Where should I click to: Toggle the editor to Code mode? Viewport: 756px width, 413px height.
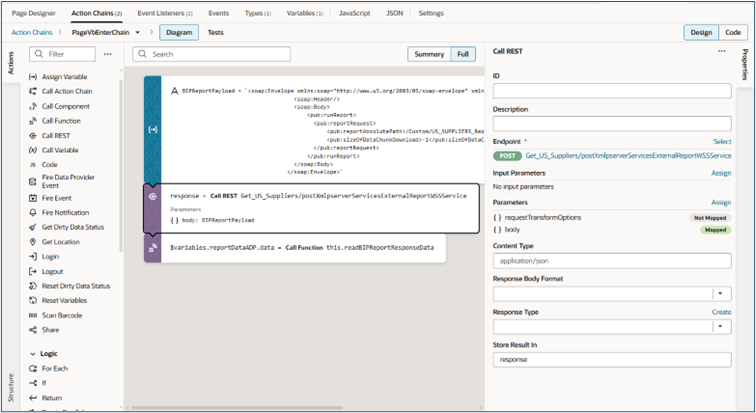pyautogui.click(x=733, y=32)
